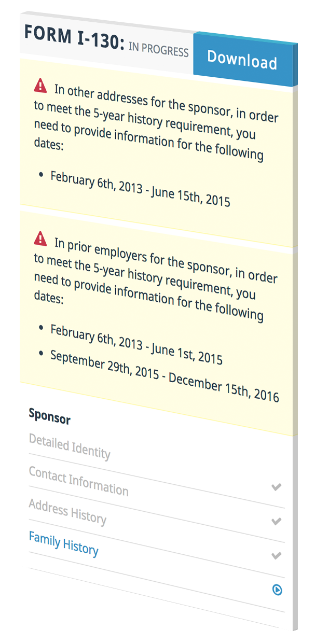Click the IN PROGRESS status label
315x644 pixels.
158,50
